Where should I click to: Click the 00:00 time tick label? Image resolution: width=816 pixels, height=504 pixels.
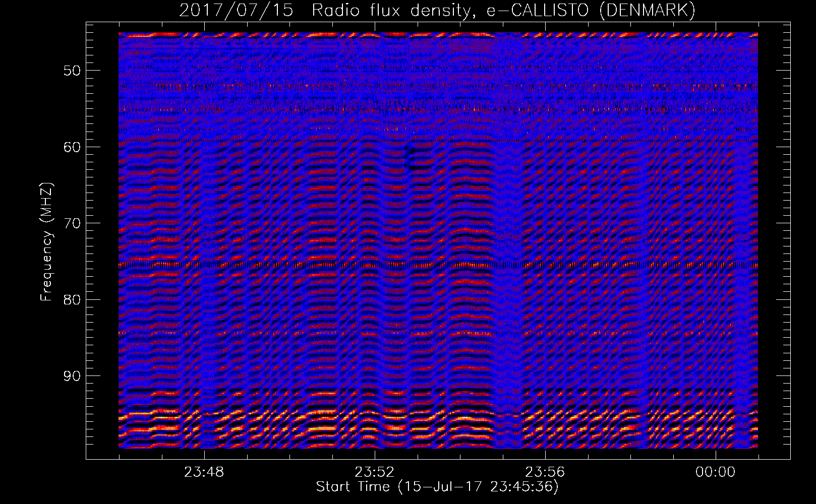[x=715, y=472]
